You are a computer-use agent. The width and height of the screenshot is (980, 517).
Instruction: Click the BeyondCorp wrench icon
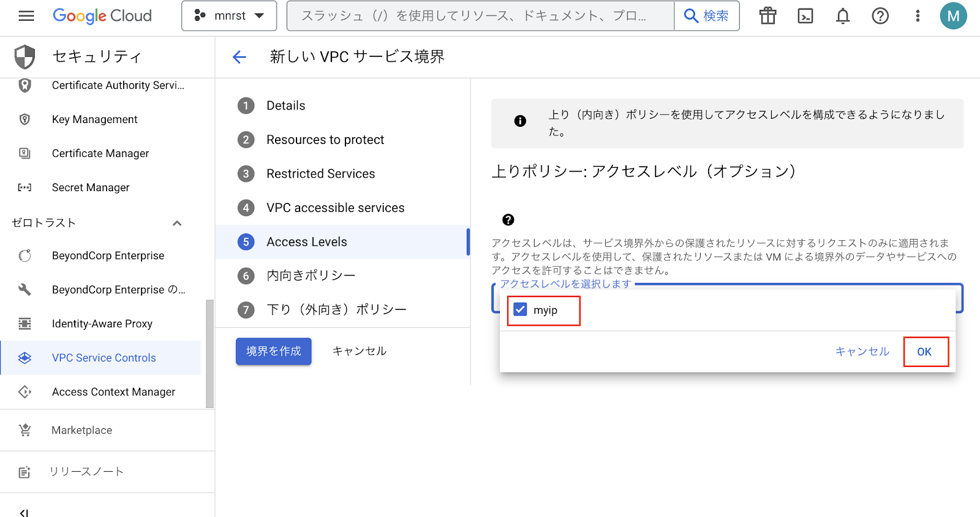24,290
